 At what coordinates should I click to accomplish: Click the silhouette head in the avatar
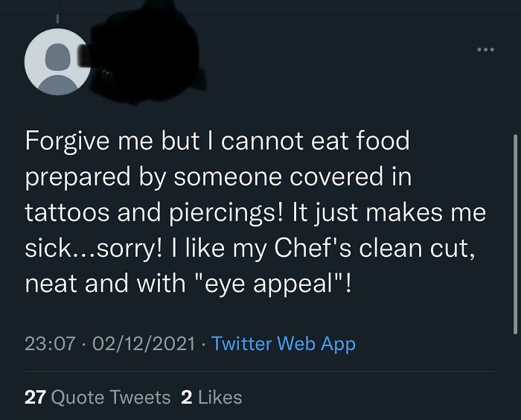pos(57,57)
